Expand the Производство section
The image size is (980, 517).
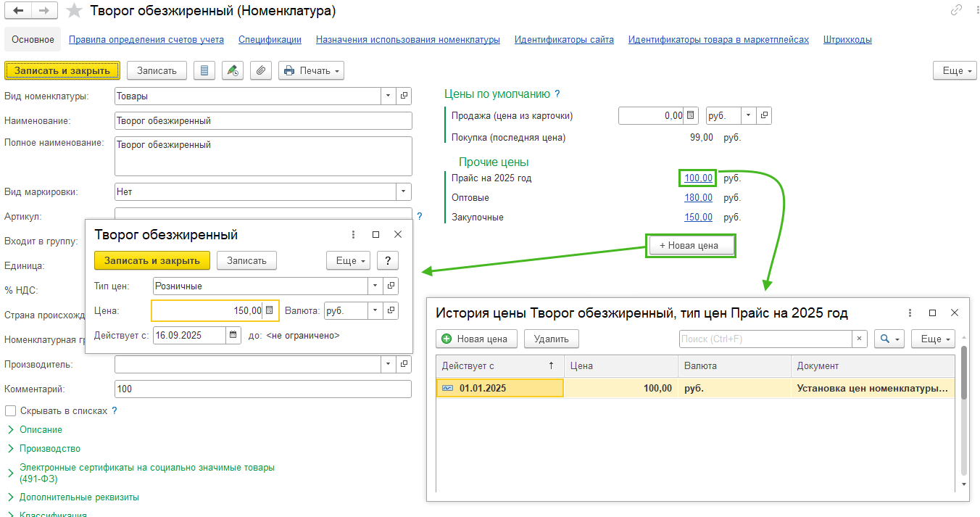49,448
